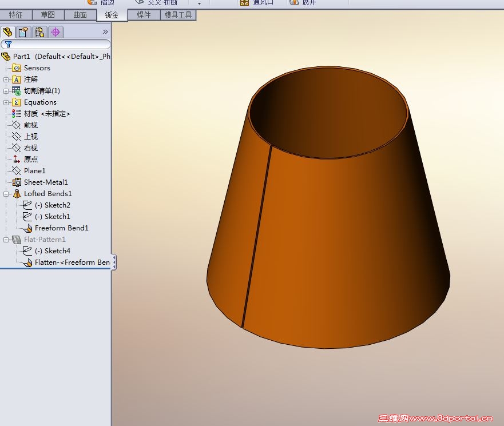This screenshot has width=504, height=426.
Task: Open the DimXpertManager crosshair tab
Action: point(55,32)
